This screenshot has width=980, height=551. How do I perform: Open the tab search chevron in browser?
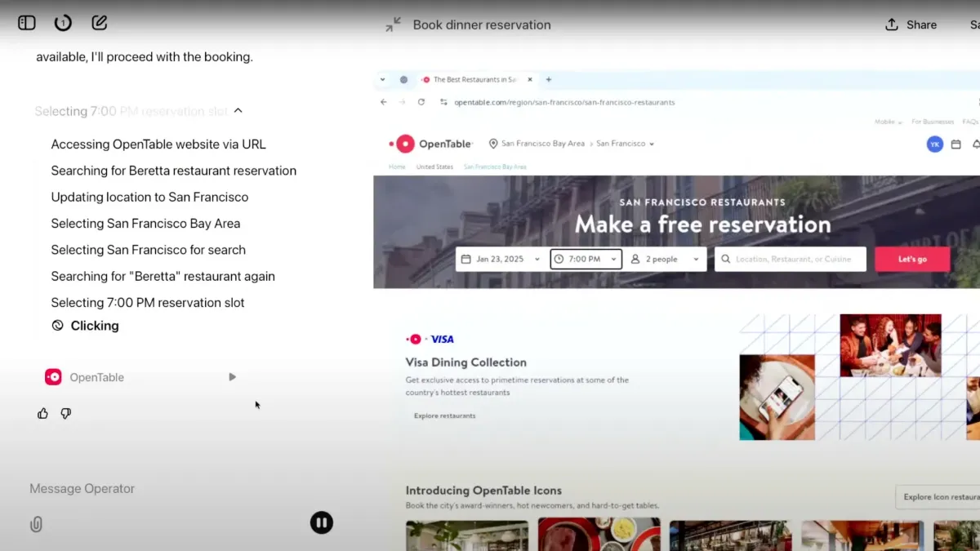pyautogui.click(x=382, y=79)
